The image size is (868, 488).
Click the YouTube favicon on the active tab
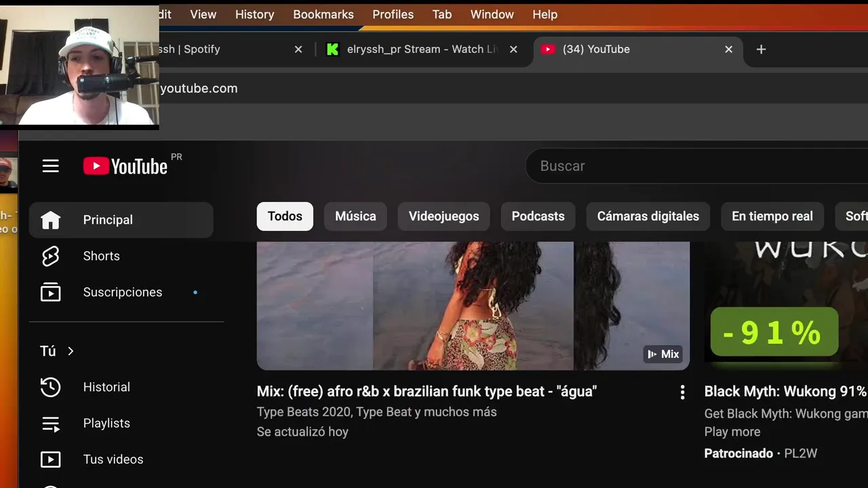click(x=548, y=49)
